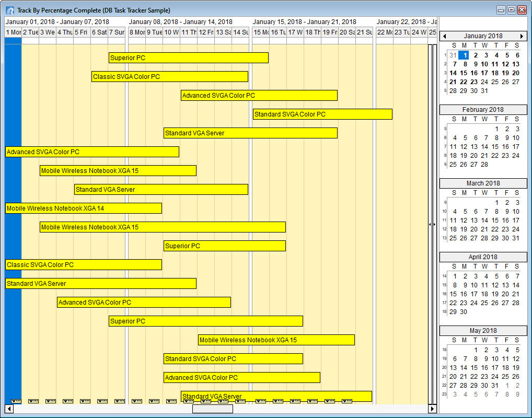Open the more-items arrow under 20 Sat
The image size is (532, 418).
(x=347, y=401)
